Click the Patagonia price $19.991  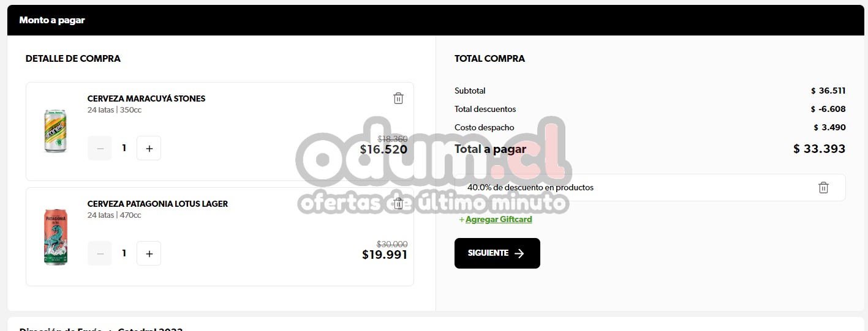(x=385, y=255)
